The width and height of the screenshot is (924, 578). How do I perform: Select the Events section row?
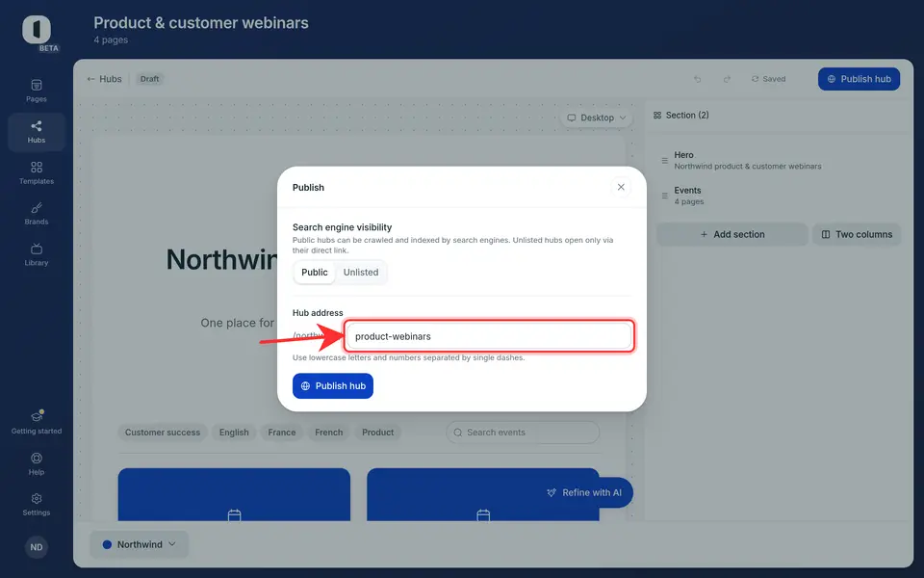(779, 196)
